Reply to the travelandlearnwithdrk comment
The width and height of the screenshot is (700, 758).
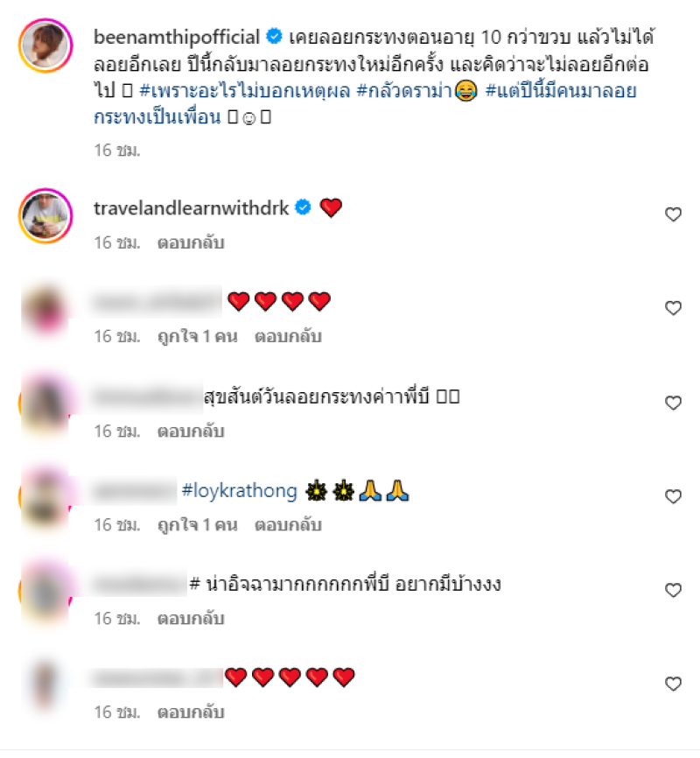coord(191,242)
